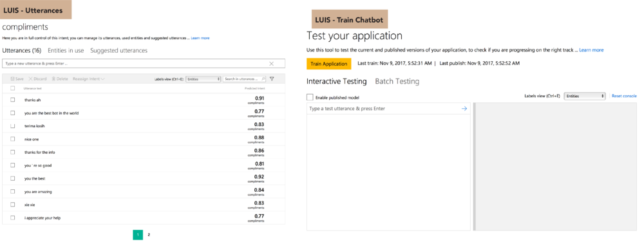
Task: Click the Utterance text column header
Action: click(32, 88)
